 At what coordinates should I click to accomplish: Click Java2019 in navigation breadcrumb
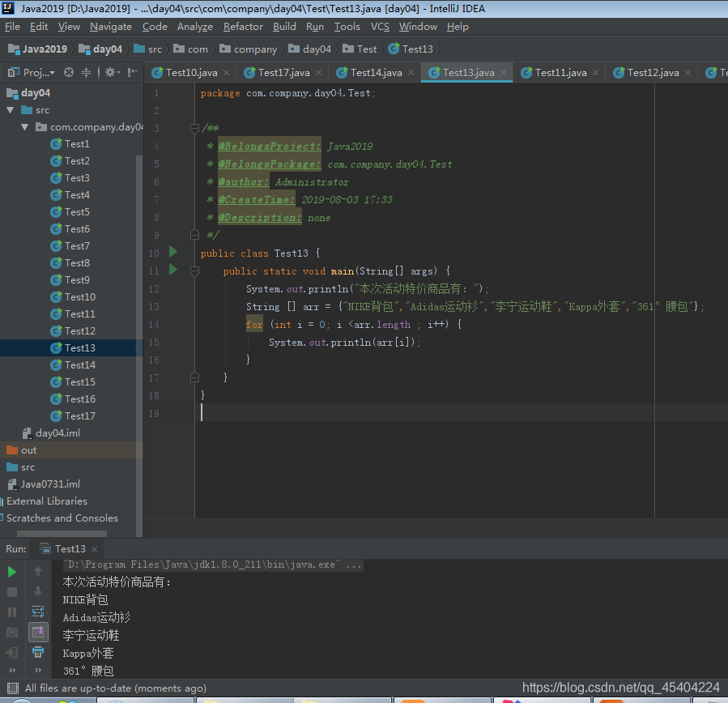point(37,49)
